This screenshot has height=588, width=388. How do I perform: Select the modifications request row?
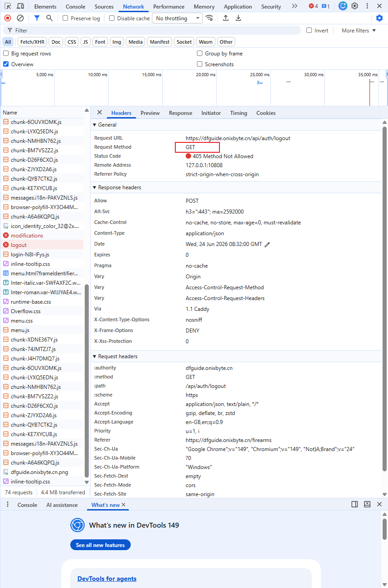click(x=42, y=236)
